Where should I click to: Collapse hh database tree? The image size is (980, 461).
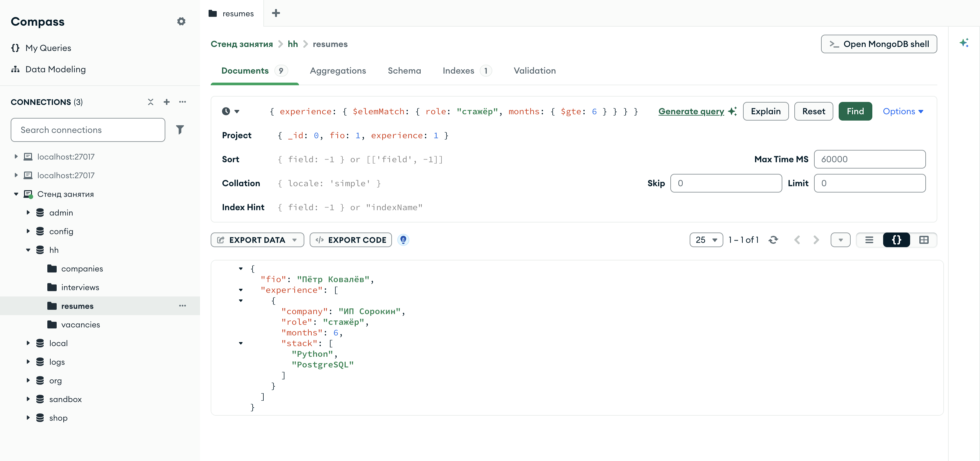(x=28, y=250)
